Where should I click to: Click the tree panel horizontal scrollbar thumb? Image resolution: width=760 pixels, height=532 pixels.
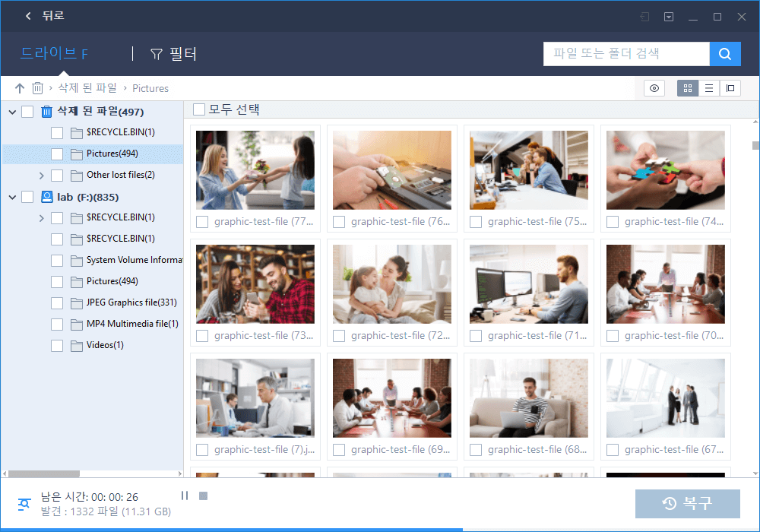click(44, 473)
